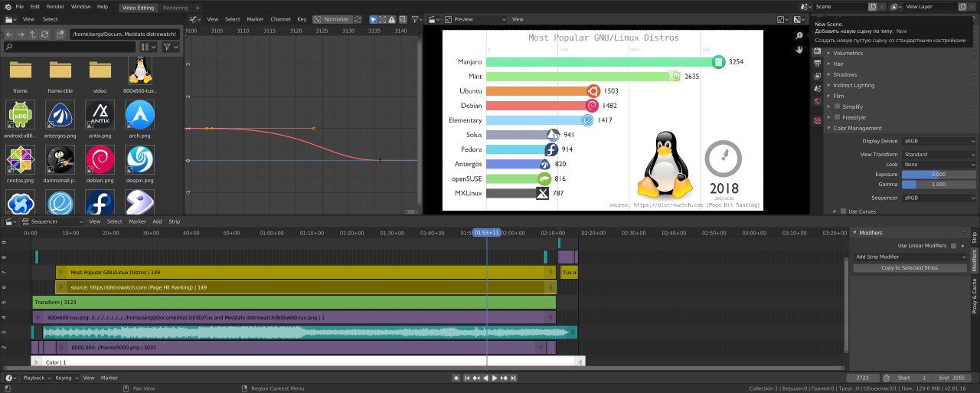Add a new View Layer with its icon
This screenshot has height=393, width=980.
click(x=962, y=6)
